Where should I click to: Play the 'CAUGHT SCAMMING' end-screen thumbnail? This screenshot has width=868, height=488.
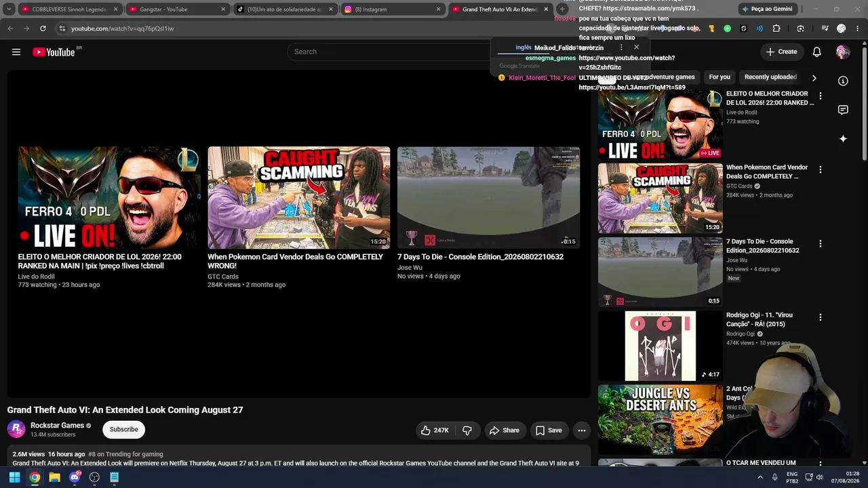pyautogui.click(x=299, y=198)
